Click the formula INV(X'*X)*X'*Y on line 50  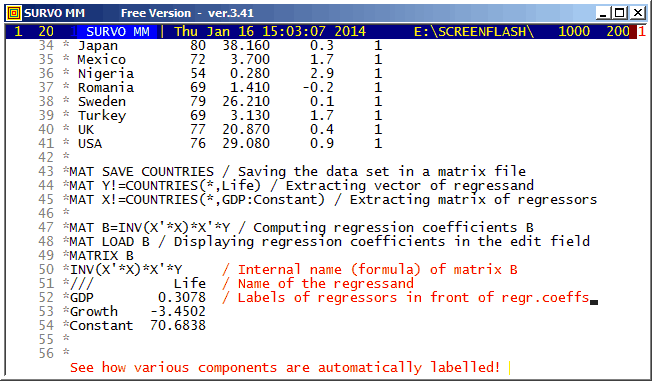coord(126,270)
